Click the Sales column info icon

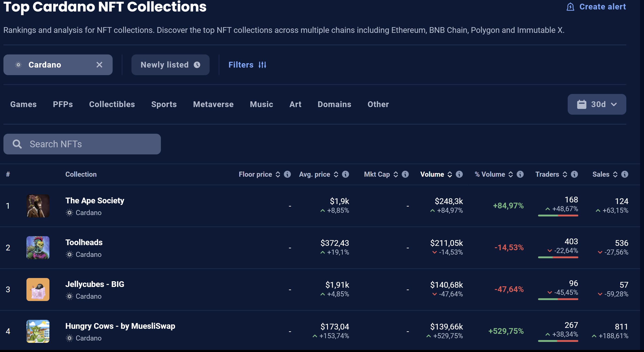click(x=625, y=174)
